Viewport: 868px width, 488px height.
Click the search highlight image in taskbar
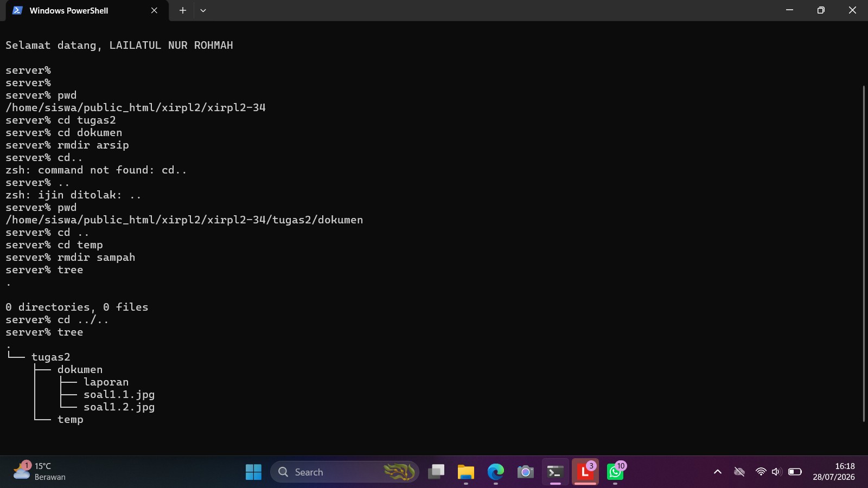click(399, 472)
